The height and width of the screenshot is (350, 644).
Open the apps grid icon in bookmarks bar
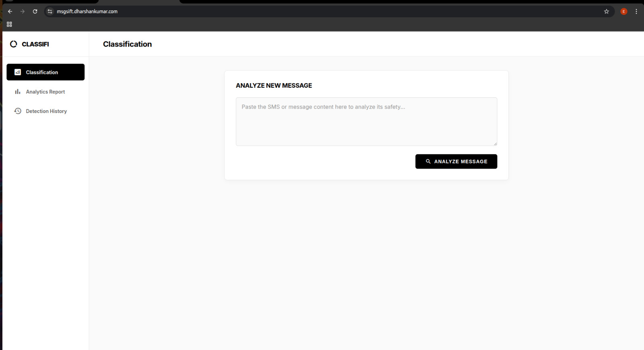(9, 24)
